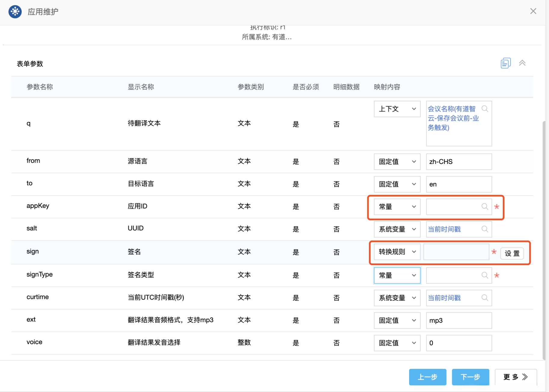Open the 转换规则 dropdown for sign
The width and height of the screenshot is (549, 392).
pyautogui.click(x=397, y=252)
